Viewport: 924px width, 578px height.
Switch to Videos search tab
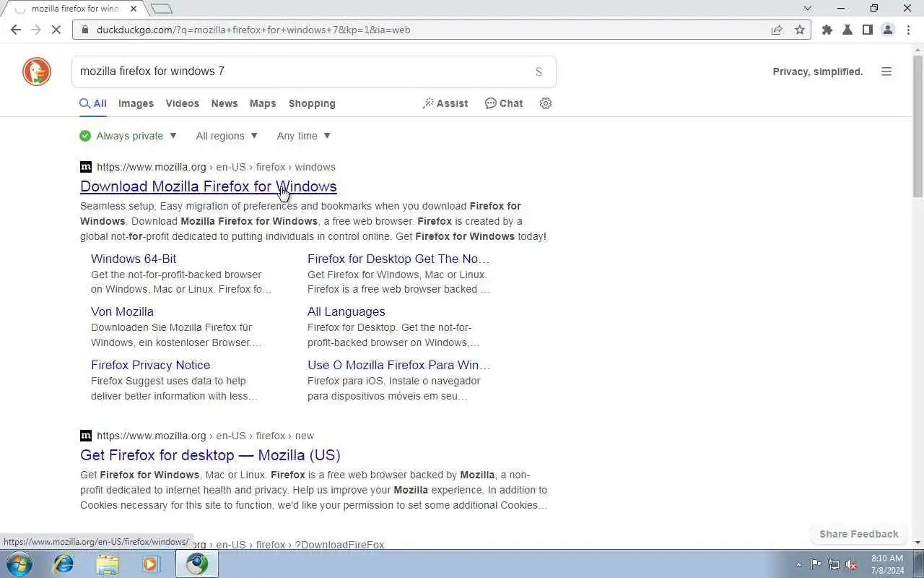click(x=182, y=103)
